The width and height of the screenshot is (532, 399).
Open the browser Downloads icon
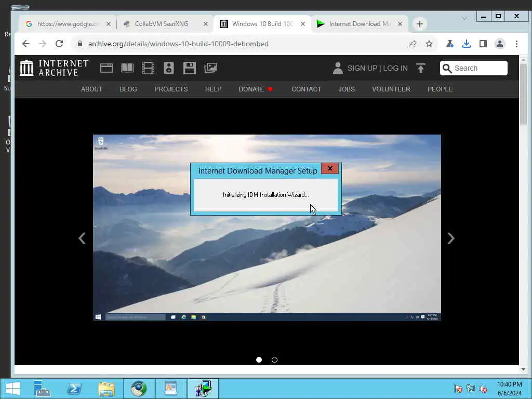pos(467,44)
